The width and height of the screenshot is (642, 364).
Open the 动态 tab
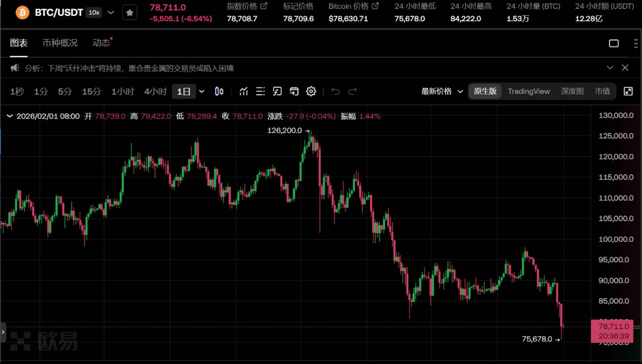101,43
